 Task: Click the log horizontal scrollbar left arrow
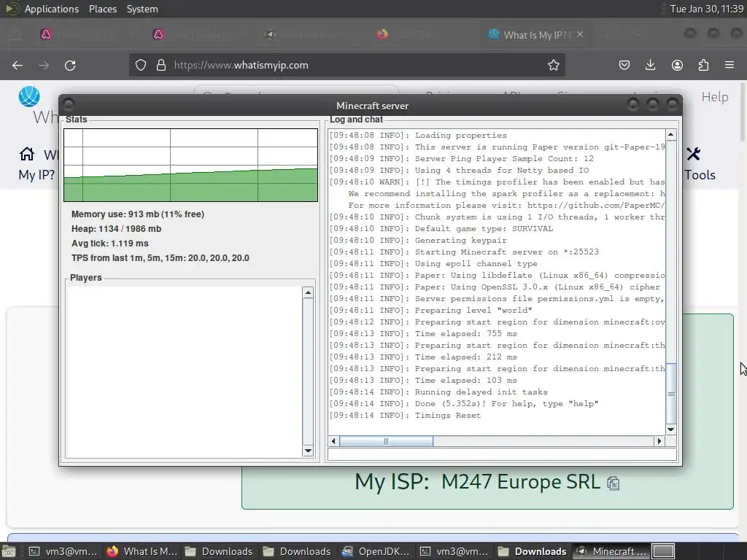[x=333, y=441]
